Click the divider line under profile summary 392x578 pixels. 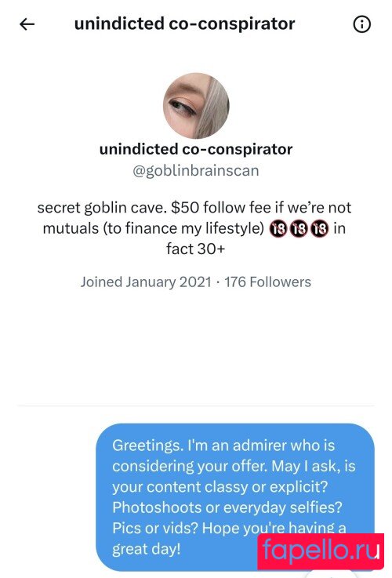point(196,405)
